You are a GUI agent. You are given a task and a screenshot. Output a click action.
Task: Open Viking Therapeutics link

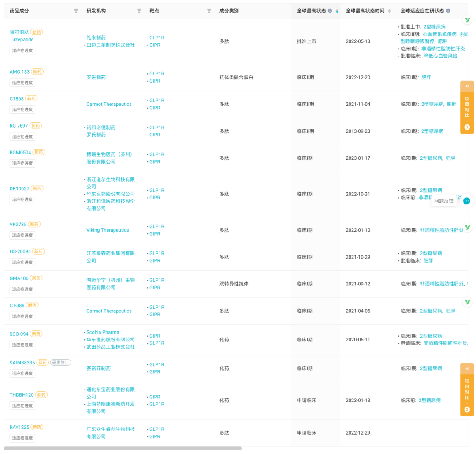(108, 230)
